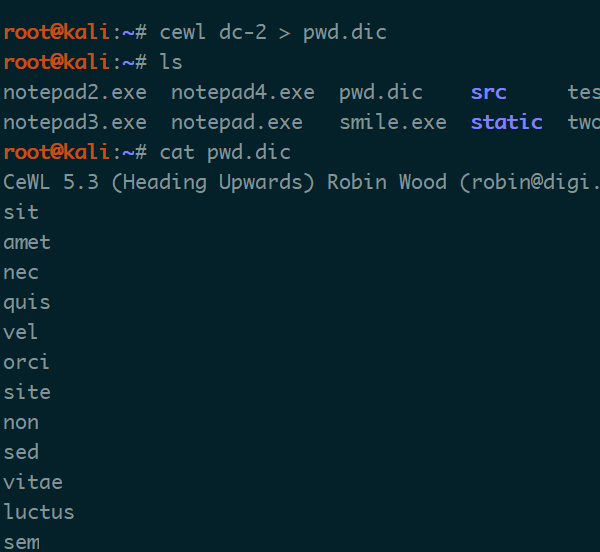600x552 pixels.
Task: Click the ls command line
Action: click(93, 62)
